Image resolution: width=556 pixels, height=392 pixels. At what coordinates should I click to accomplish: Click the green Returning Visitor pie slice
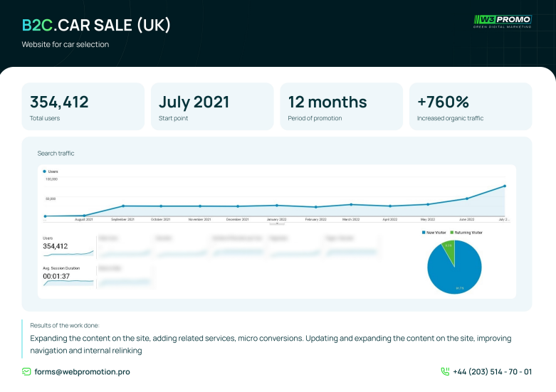(x=448, y=248)
